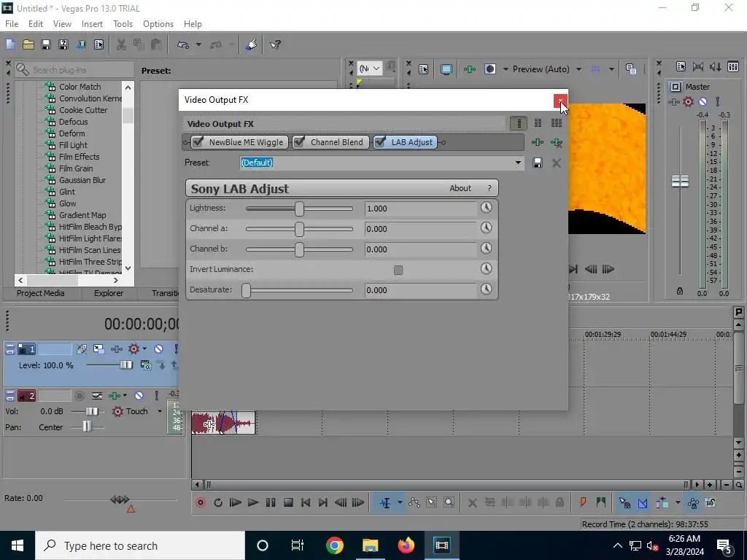This screenshot has width=747, height=560.
Task: Save the project with floppy disk icon
Action: [46, 44]
